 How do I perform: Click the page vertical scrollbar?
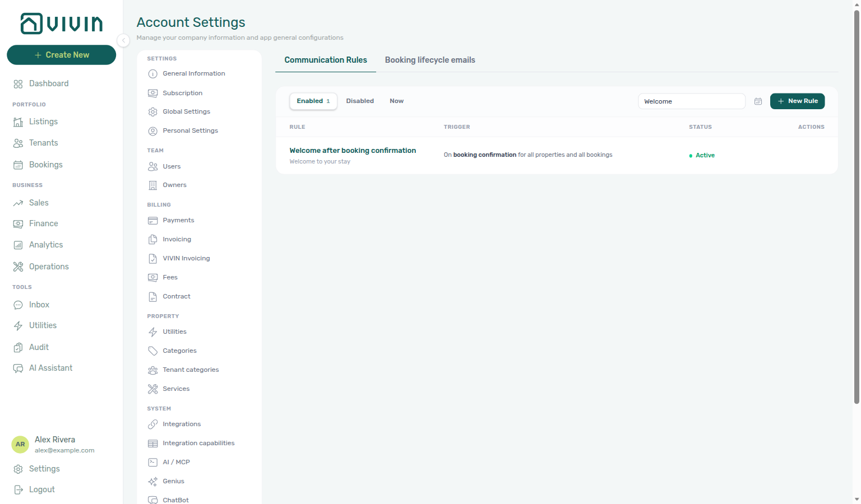coord(857,207)
